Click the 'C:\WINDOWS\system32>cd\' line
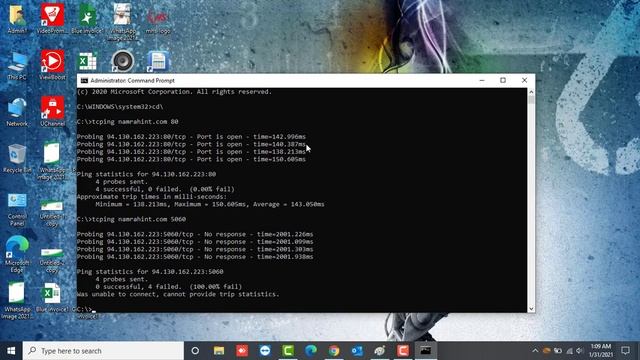This screenshot has height=360, width=640. click(x=120, y=107)
